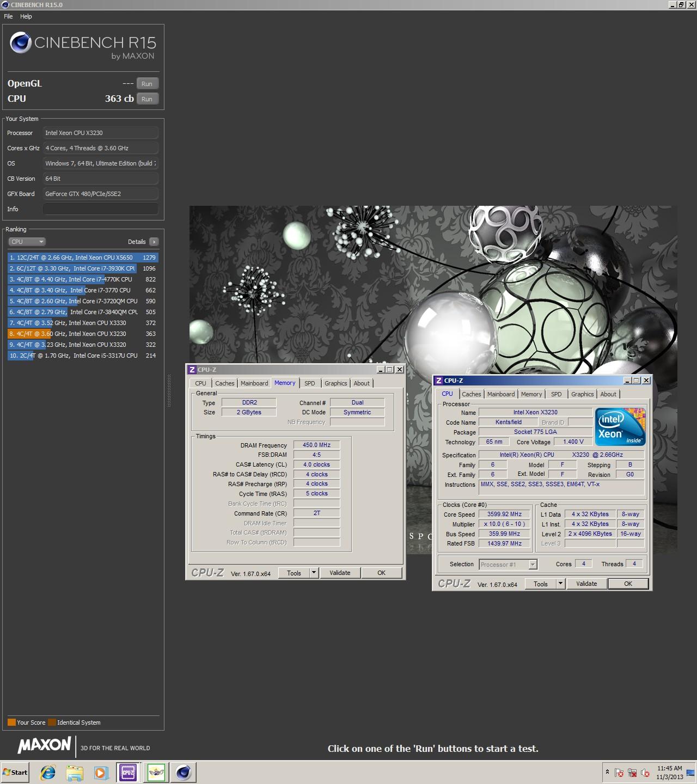Open SPD tab in right CPU-Z window
Screen dimensions: 697x784
(x=557, y=394)
